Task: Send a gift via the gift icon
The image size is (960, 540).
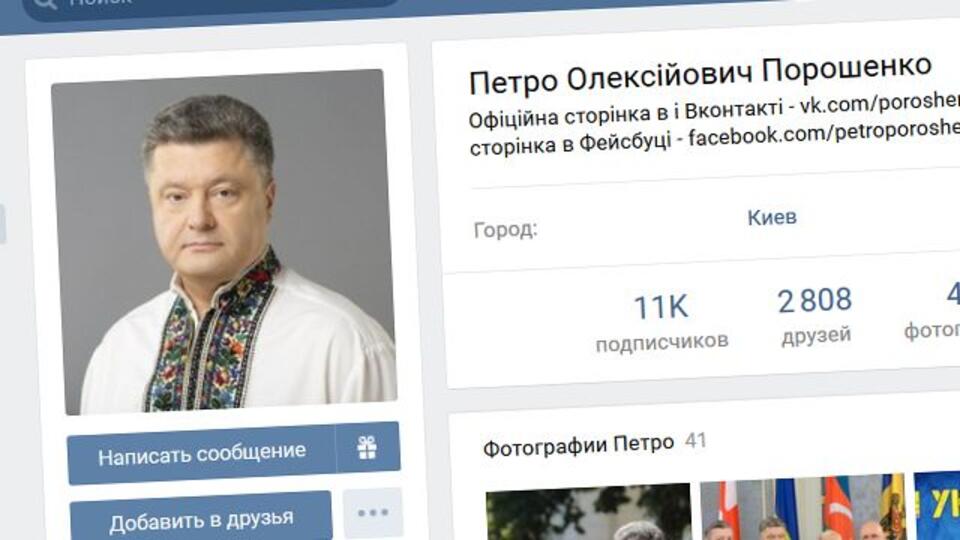Action: 367,448
